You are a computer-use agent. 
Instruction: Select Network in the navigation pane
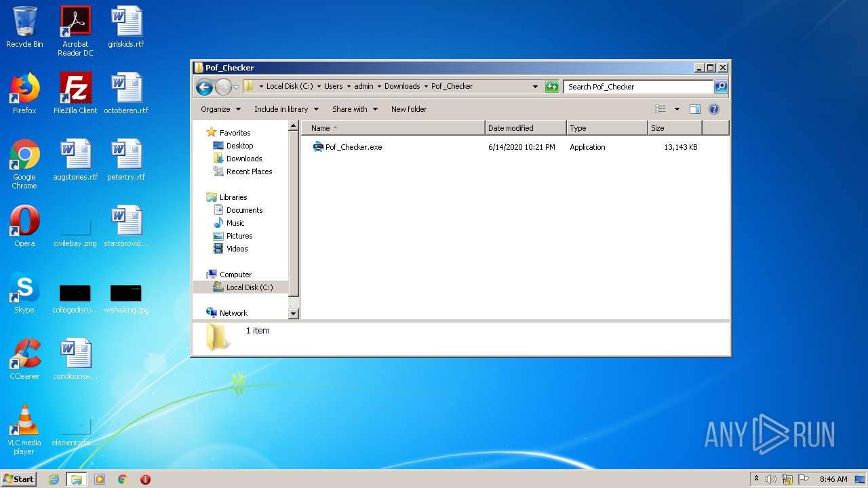[233, 313]
